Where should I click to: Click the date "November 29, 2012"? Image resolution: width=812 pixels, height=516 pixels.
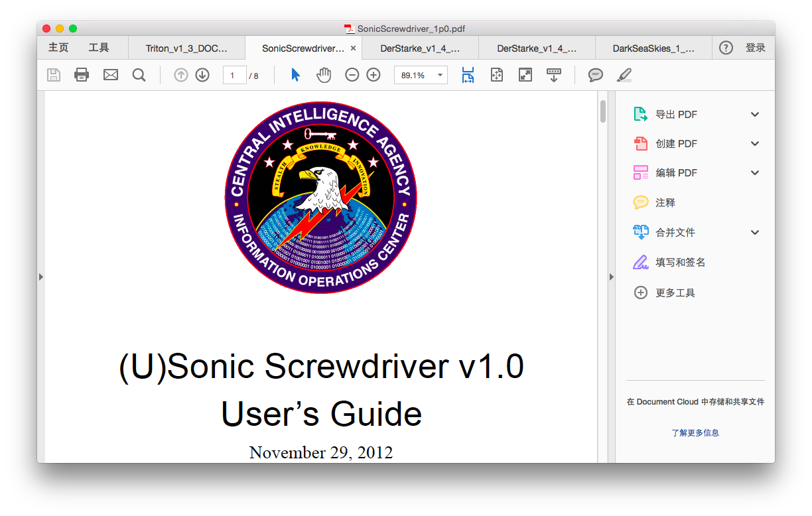point(321,453)
